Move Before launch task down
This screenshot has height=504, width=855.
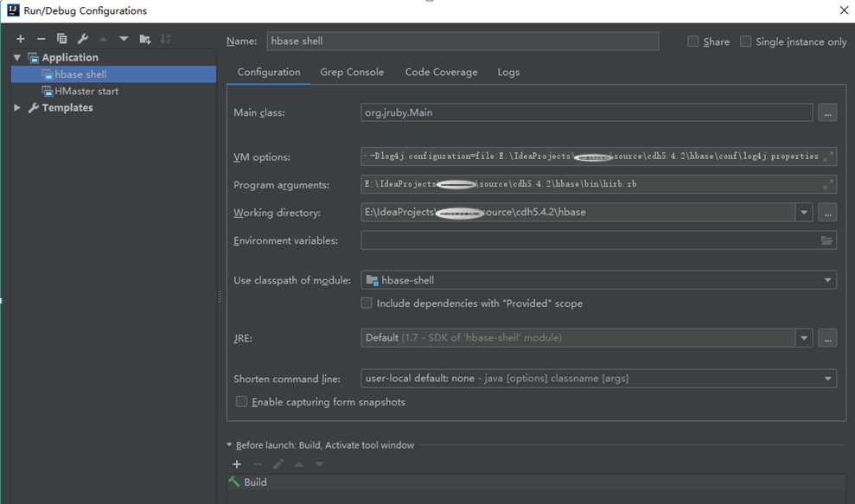coord(320,464)
